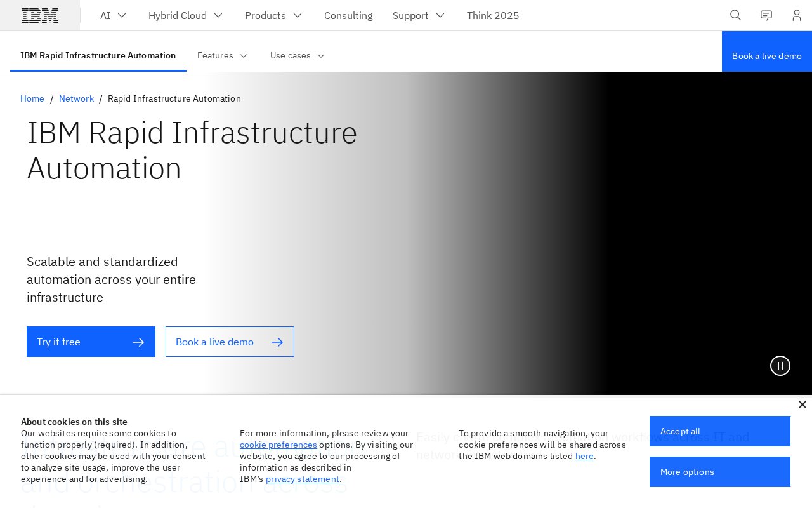Open the chat with IBM icon
Screen dimensions: 812x508
[x=766, y=15]
